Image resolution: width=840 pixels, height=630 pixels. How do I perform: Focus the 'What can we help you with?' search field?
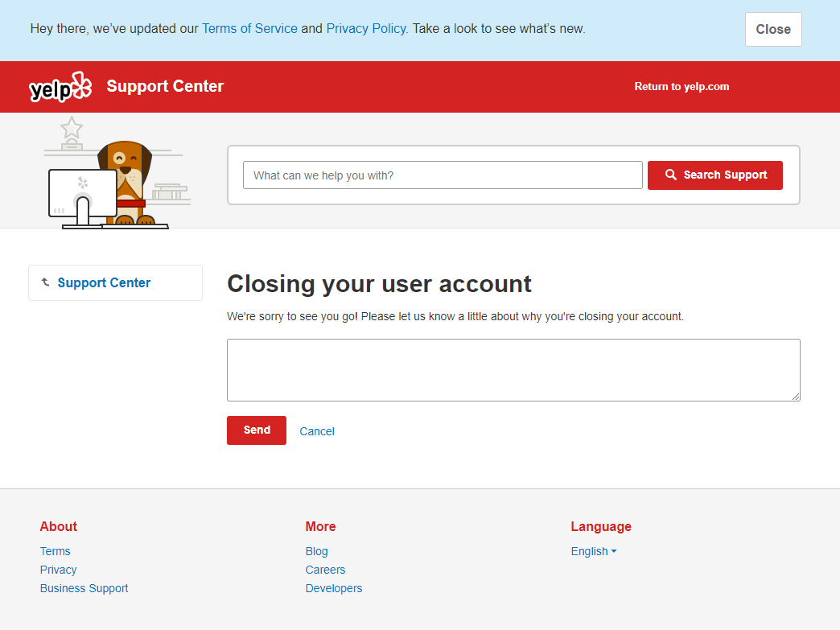coord(443,175)
